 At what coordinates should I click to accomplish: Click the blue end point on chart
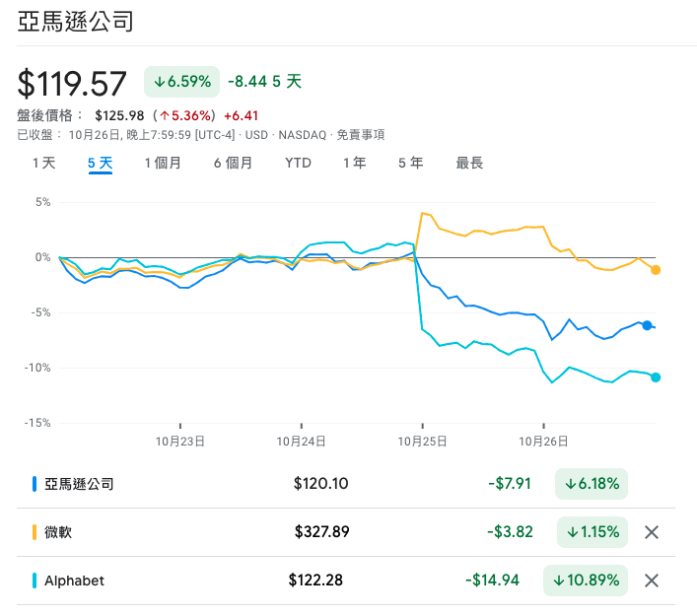pos(647,325)
